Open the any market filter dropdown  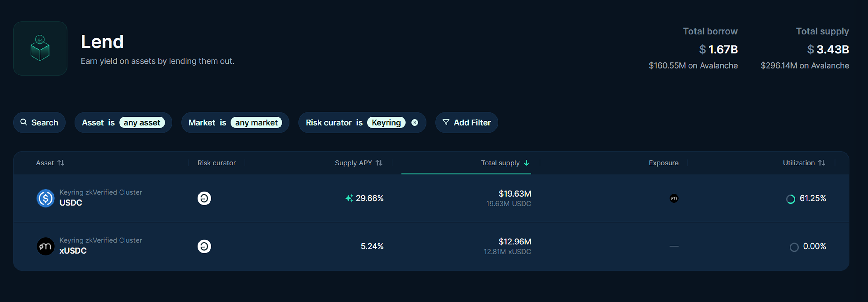point(256,122)
